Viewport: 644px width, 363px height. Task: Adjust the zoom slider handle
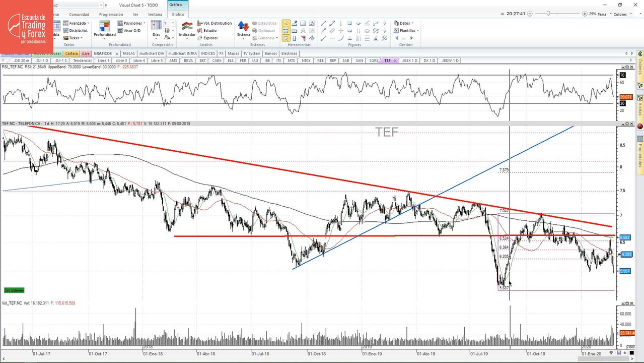tap(549, 14)
